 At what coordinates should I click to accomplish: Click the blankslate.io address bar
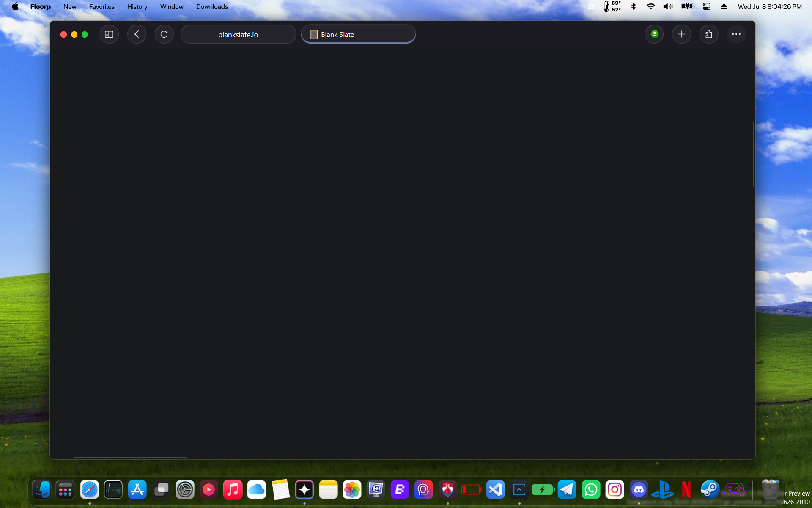click(x=238, y=34)
